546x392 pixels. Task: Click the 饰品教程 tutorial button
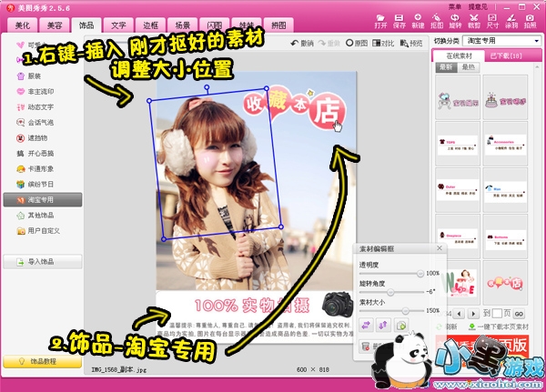click(x=41, y=361)
